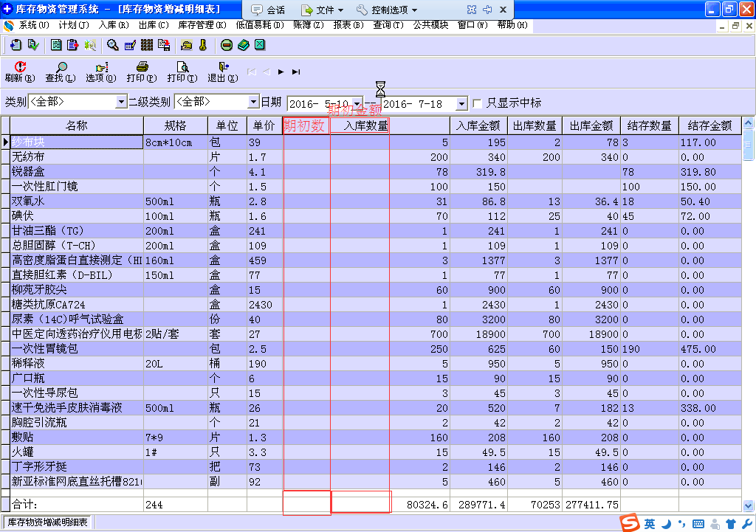The height and width of the screenshot is (532, 756).
Task: Click the green-check document icon in top toolbar
Action: click(x=33, y=45)
